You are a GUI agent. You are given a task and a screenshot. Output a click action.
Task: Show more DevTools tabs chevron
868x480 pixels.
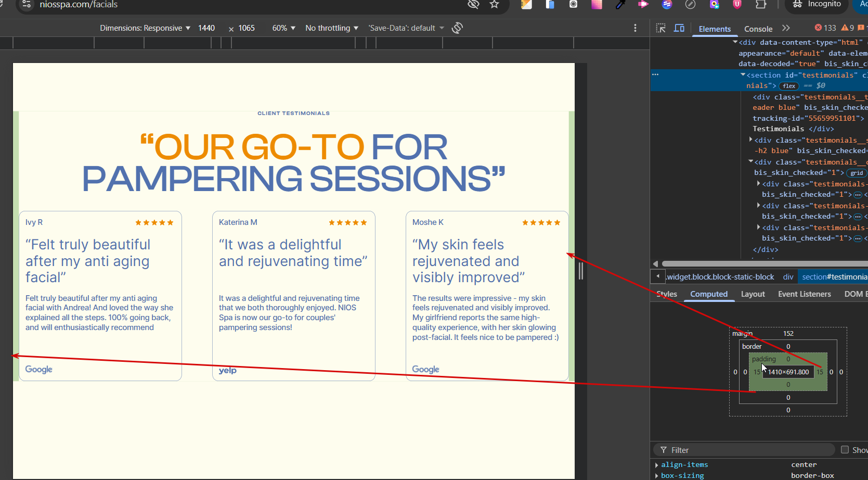tap(786, 28)
